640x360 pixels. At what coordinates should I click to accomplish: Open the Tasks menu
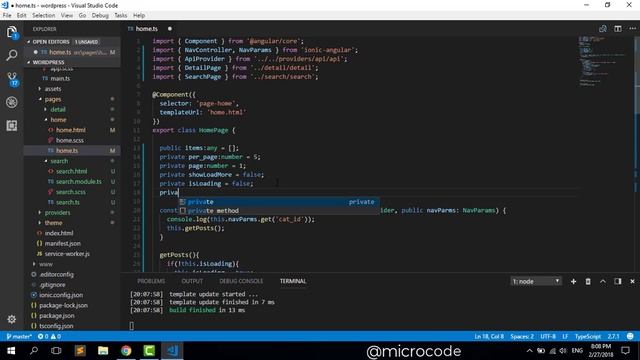coord(120,15)
